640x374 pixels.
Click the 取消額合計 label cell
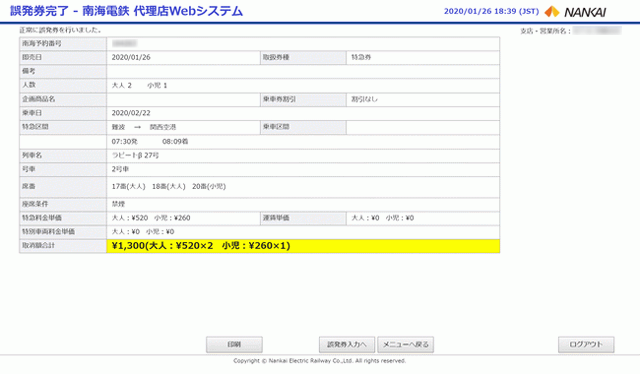[63, 246]
